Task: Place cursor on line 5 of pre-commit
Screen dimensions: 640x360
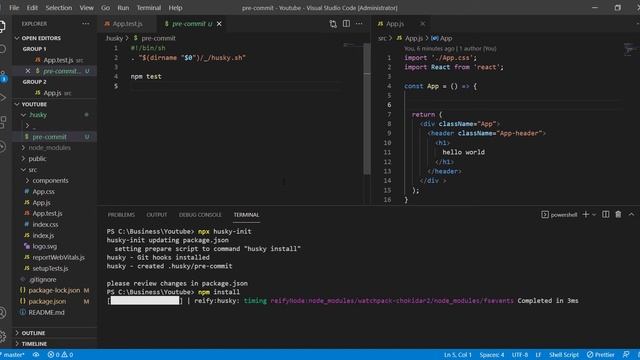Action: pyautogui.click(x=237, y=86)
